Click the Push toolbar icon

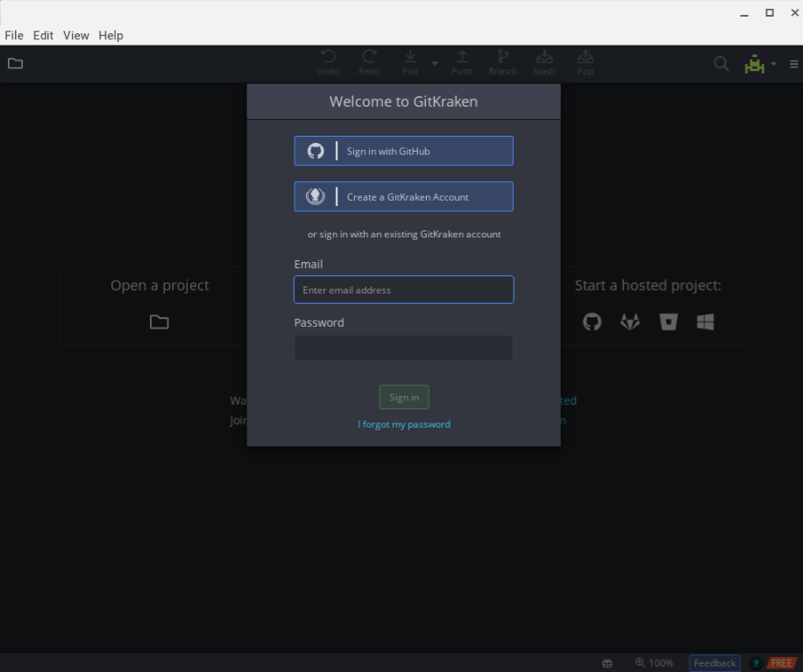pyautogui.click(x=462, y=63)
